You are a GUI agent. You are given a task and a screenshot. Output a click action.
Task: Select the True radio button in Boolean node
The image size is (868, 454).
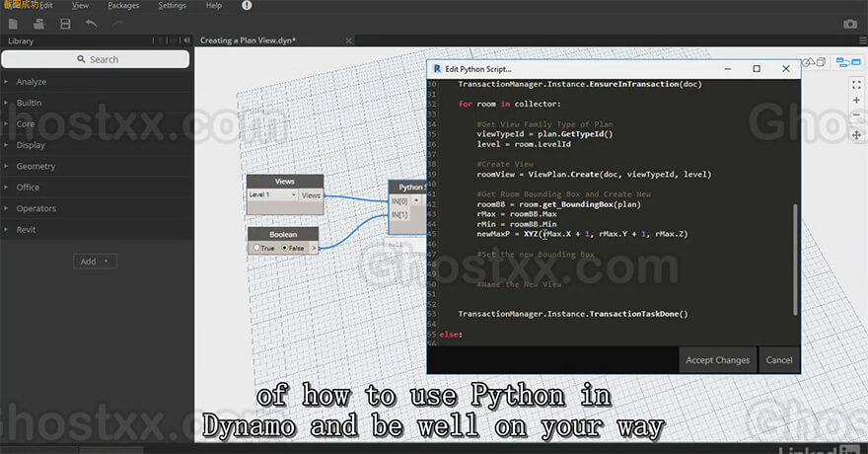coord(256,248)
